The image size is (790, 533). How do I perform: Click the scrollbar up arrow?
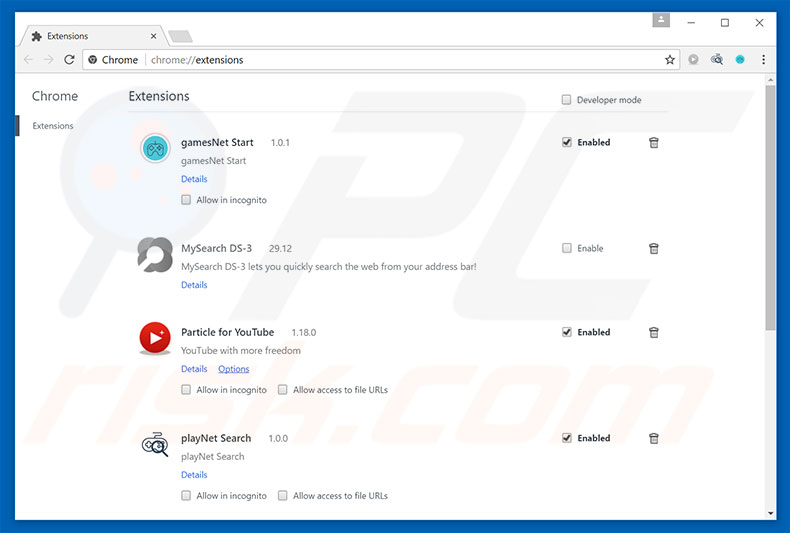770,80
